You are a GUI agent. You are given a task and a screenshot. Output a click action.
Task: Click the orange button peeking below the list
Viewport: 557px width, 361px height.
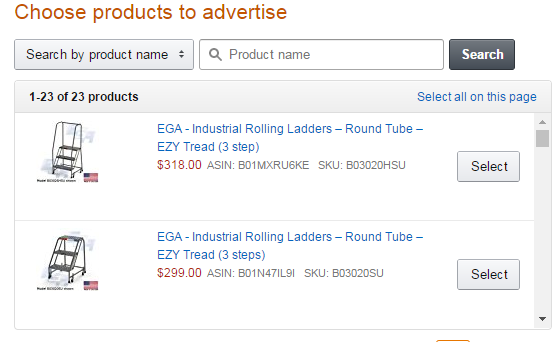click(x=453, y=341)
